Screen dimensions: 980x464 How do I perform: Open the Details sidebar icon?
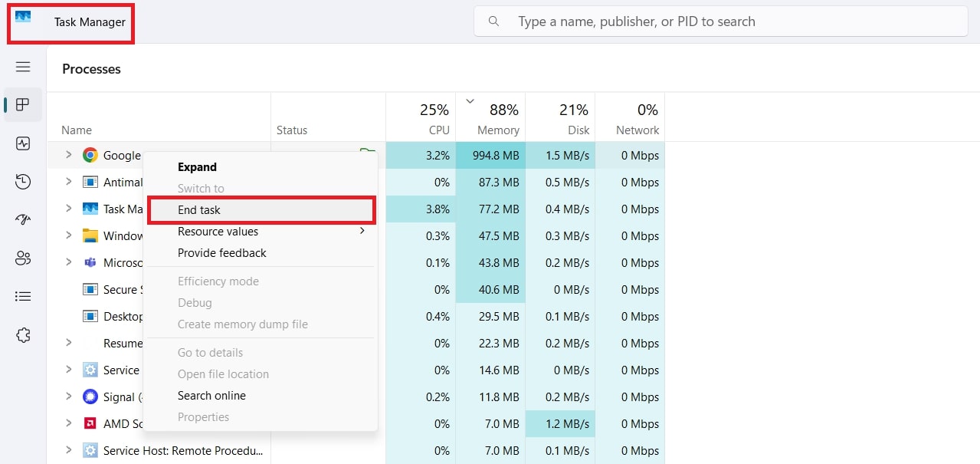click(23, 296)
